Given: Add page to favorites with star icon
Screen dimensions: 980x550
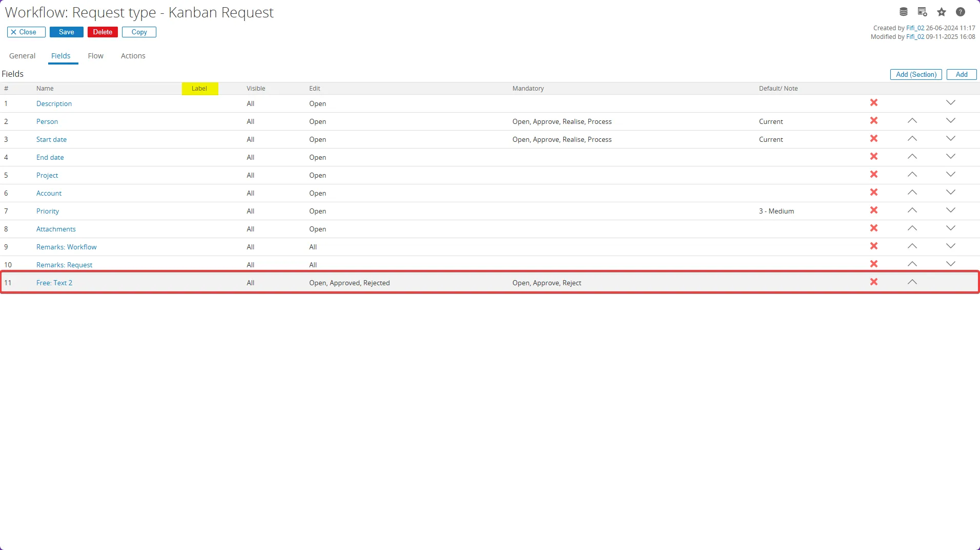Looking at the screenshot, I should coord(942,12).
